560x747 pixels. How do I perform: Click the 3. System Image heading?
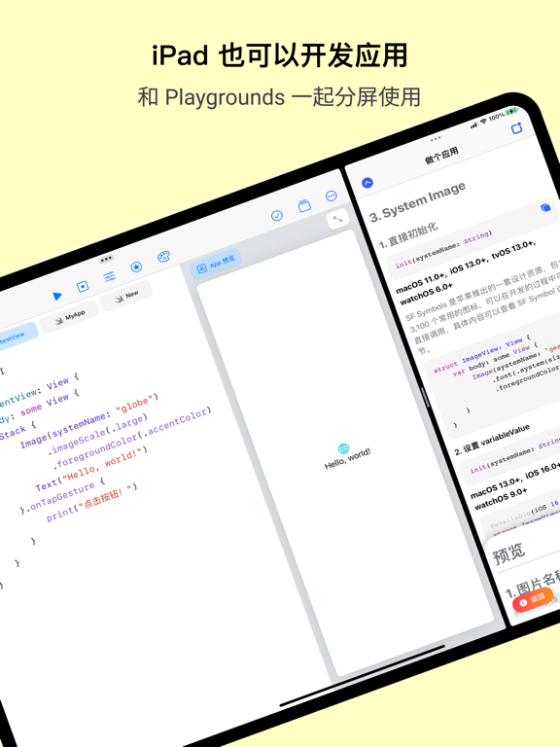click(x=418, y=202)
